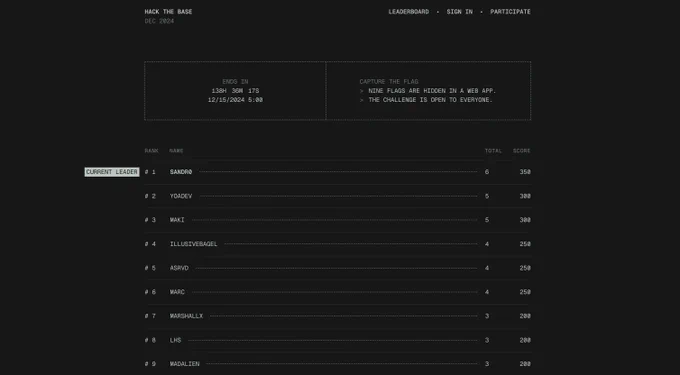The height and width of the screenshot is (375, 680).
Task: Select the countdown timer 138H 36M 17S
Action: click(235, 91)
